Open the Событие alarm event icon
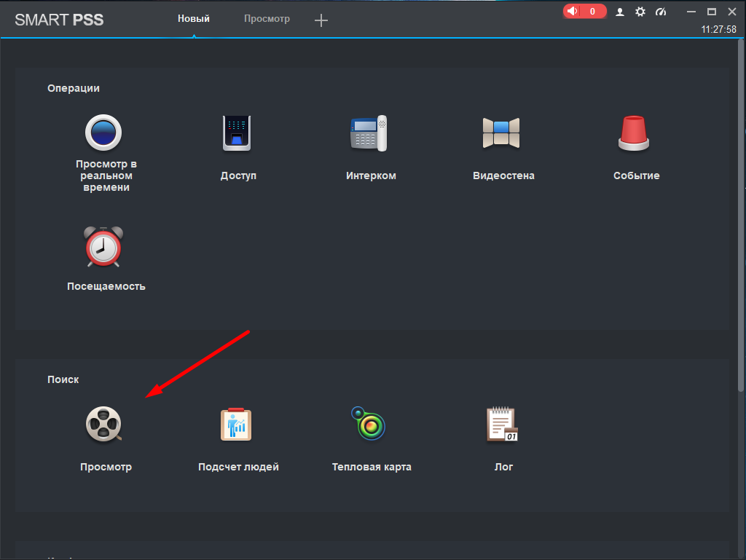 634,133
